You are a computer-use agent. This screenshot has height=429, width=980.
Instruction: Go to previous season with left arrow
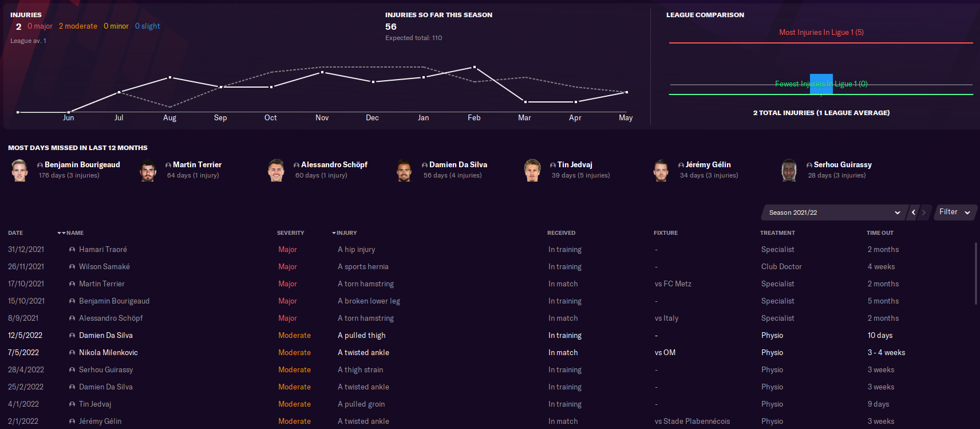pos(914,212)
